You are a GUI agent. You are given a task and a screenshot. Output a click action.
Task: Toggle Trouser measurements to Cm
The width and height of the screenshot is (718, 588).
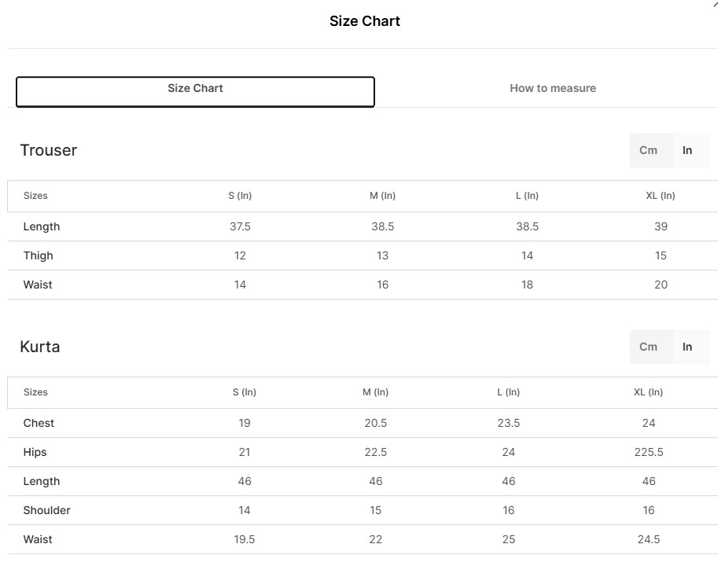pyautogui.click(x=648, y=150)
